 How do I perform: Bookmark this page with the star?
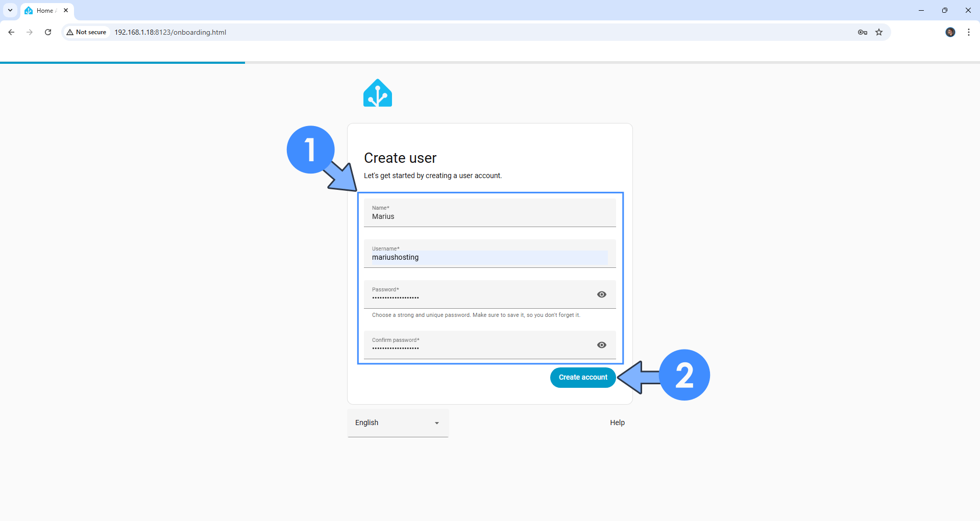[879, 32]
